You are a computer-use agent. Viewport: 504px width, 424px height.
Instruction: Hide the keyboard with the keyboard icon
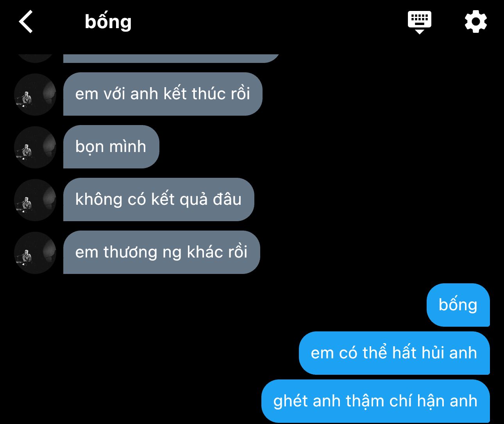point(419,22)
